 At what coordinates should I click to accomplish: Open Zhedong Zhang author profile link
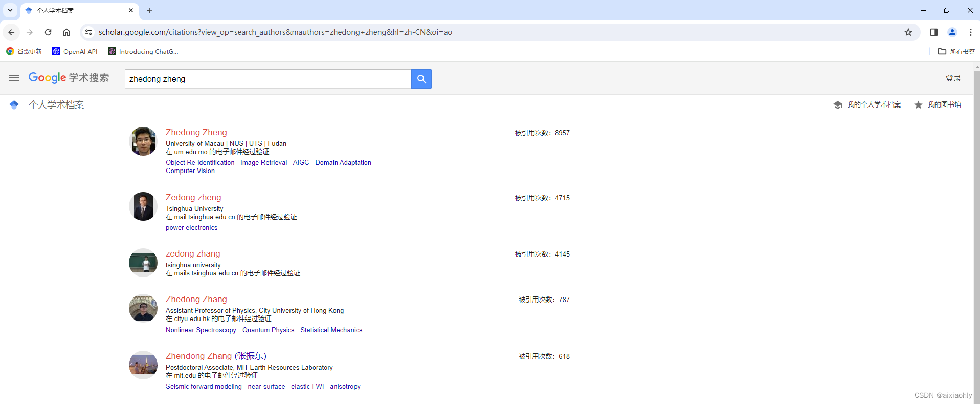pos(196,299)
